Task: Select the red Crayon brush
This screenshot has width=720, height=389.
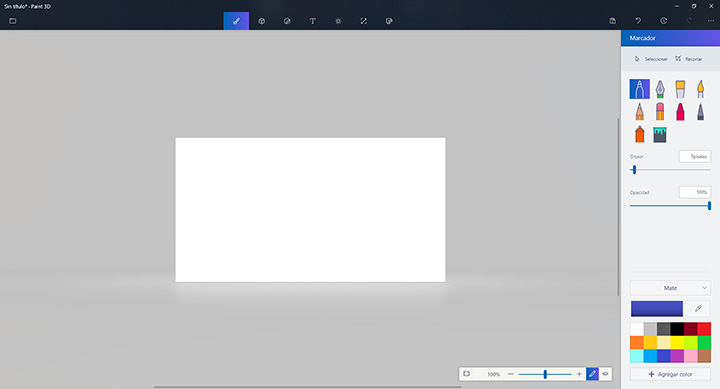Action: 680,112
